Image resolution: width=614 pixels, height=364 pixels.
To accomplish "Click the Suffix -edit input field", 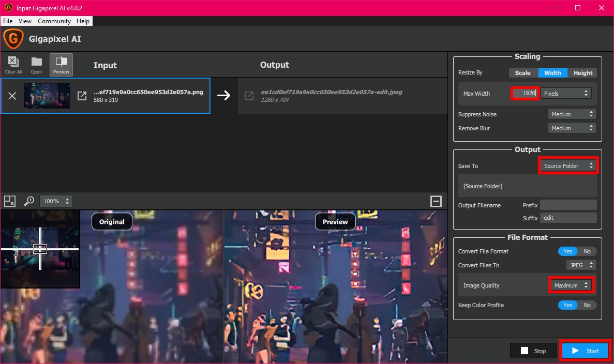I will [x=568, y=218].
